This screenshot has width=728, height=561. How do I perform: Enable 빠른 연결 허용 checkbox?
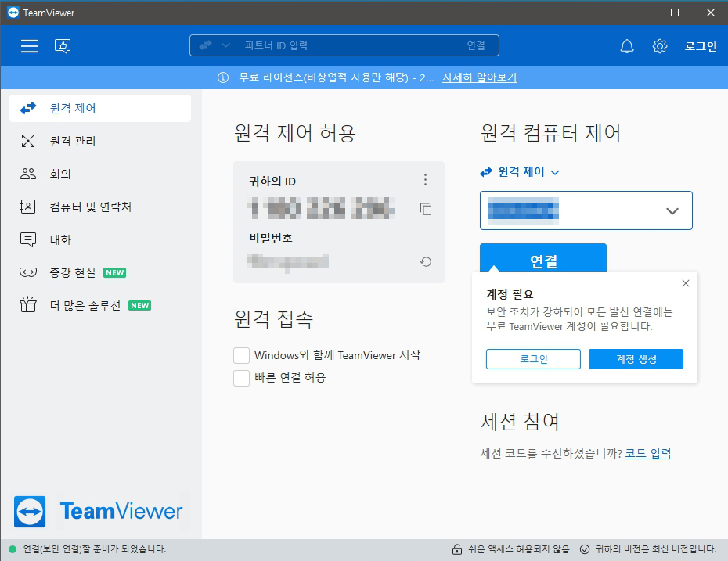[241, 378]
